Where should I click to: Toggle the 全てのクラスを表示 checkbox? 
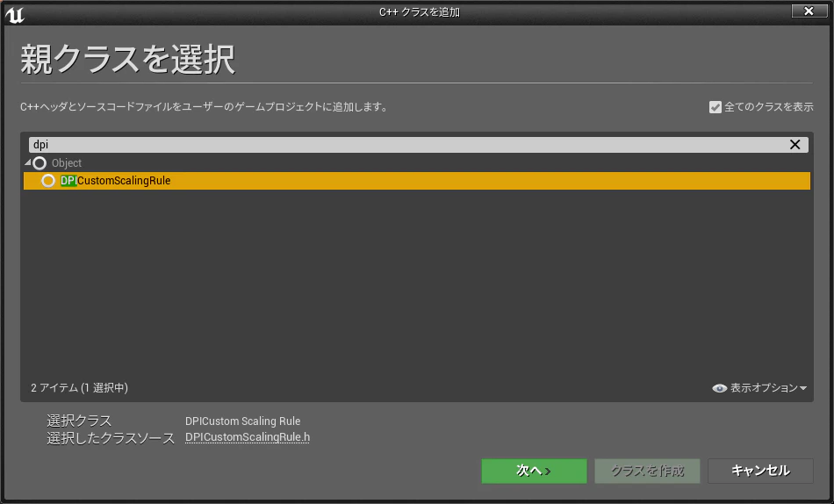tap(715, 107)
